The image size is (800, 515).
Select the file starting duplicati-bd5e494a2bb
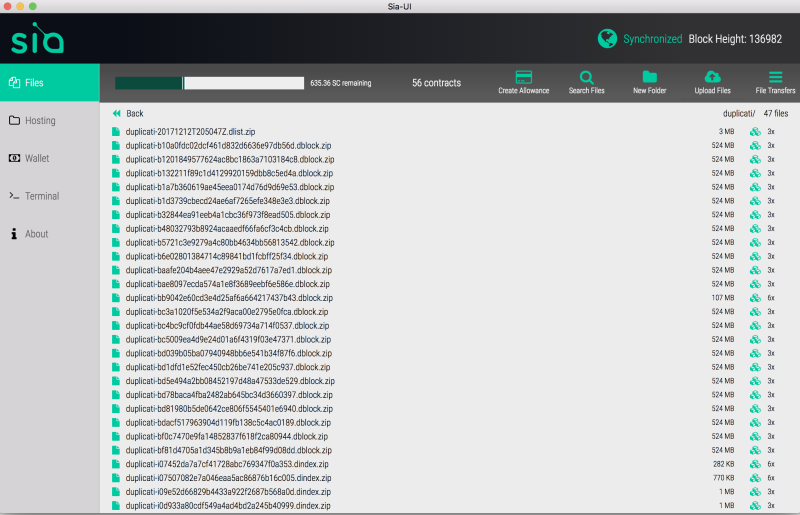pyautogui.click(x=230, y=381)
